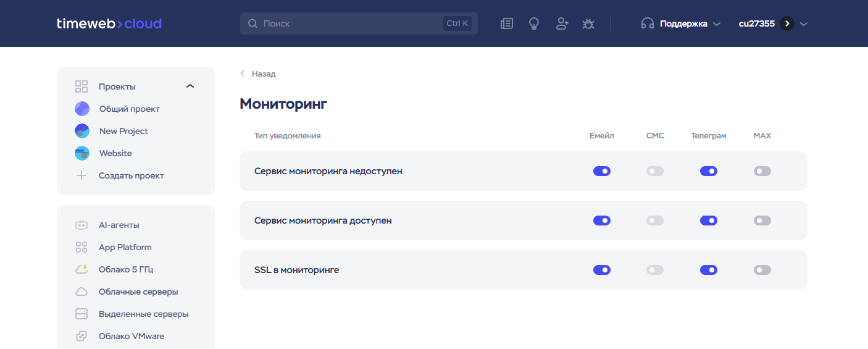Screen dimensions: 868x349
Task: Toggle Емейл for Сервис мониторинга недоступен
Action: (x=602, y=171)
